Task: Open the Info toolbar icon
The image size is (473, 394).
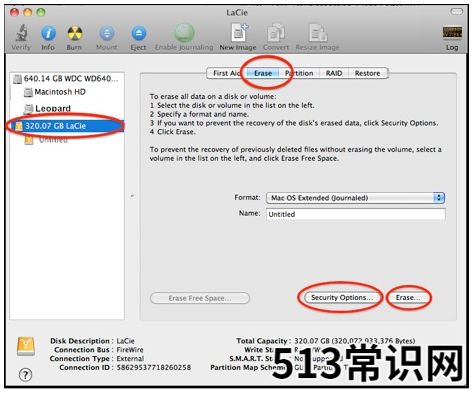Action: [48, 33]
